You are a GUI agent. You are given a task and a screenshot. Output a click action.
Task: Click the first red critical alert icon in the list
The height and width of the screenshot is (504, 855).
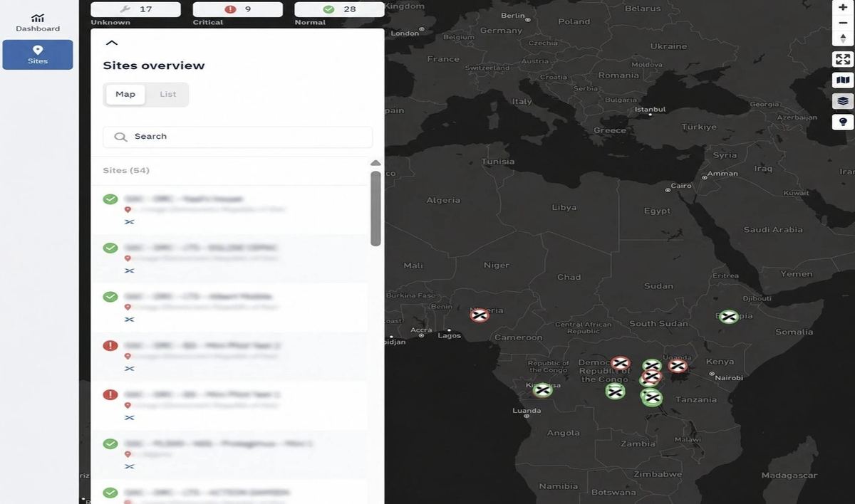click(x=110, y=345)
